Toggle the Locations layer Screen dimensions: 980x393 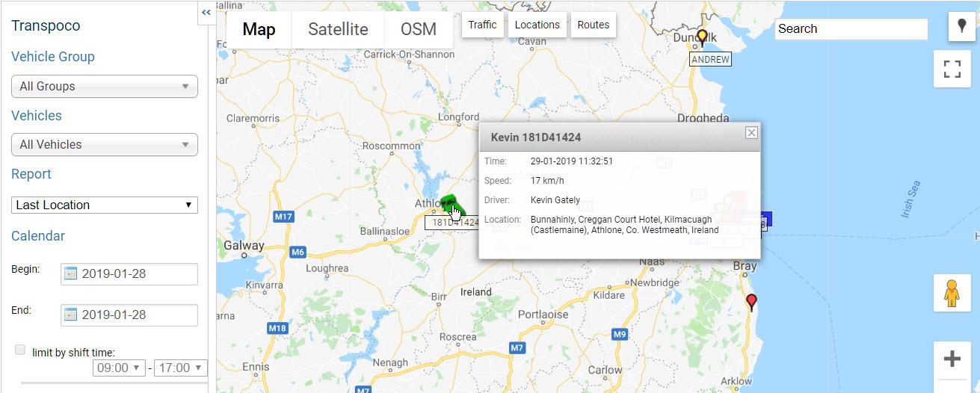click(x=537, y=25)
